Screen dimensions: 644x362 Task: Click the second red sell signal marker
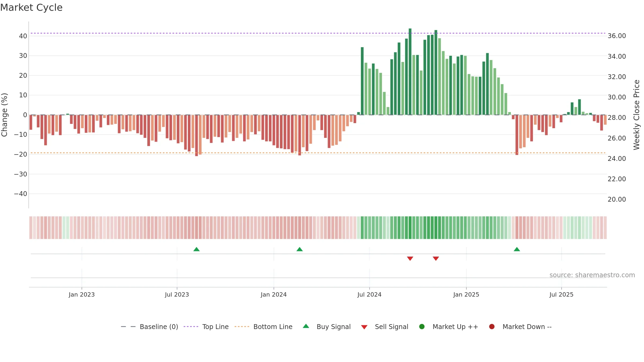click(436, 258)
